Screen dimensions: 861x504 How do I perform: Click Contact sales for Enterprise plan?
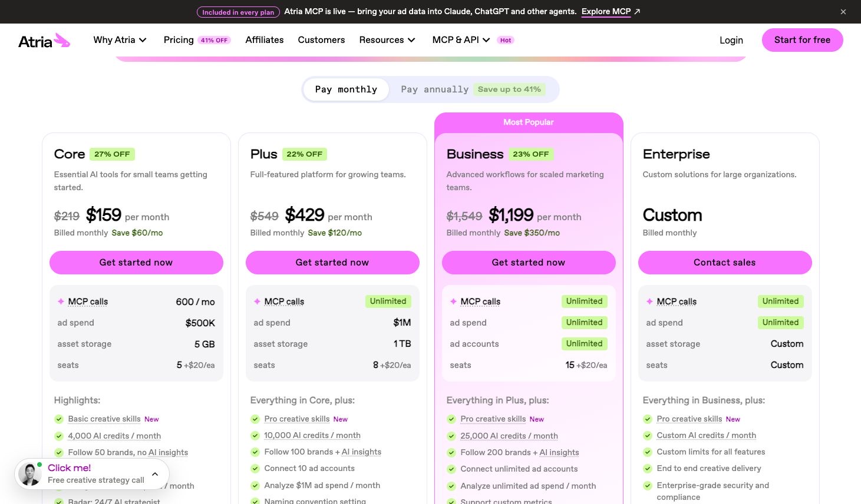(725, 263)
